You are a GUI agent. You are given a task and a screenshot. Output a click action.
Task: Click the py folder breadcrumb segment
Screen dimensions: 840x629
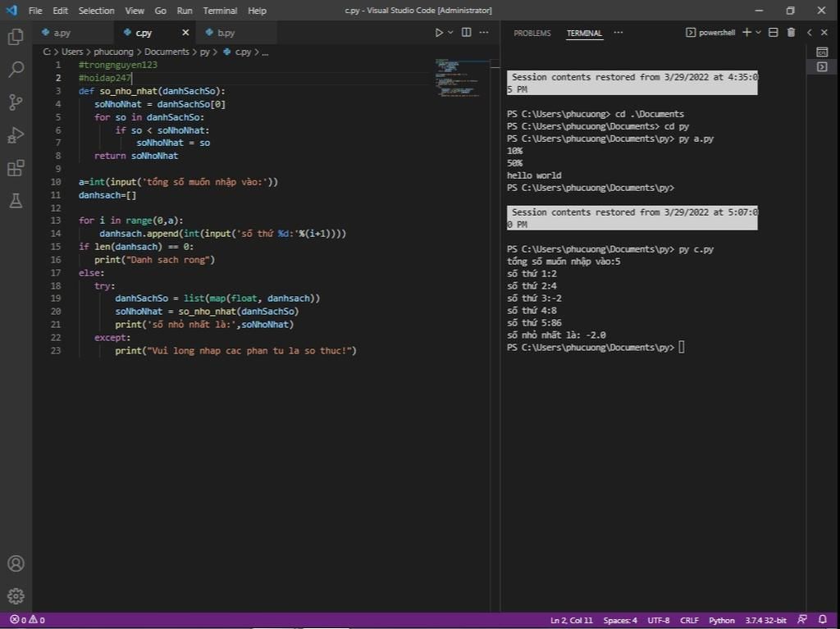point(204,52)
